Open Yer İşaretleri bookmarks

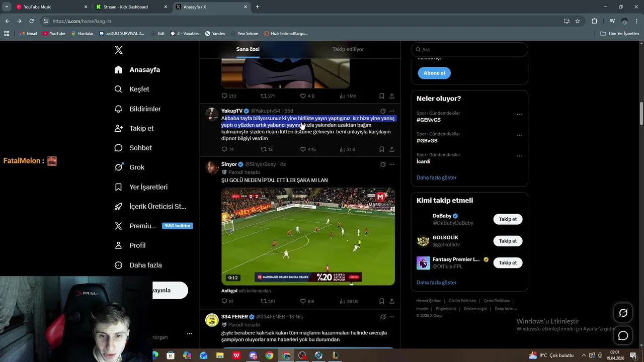[141, 187]
